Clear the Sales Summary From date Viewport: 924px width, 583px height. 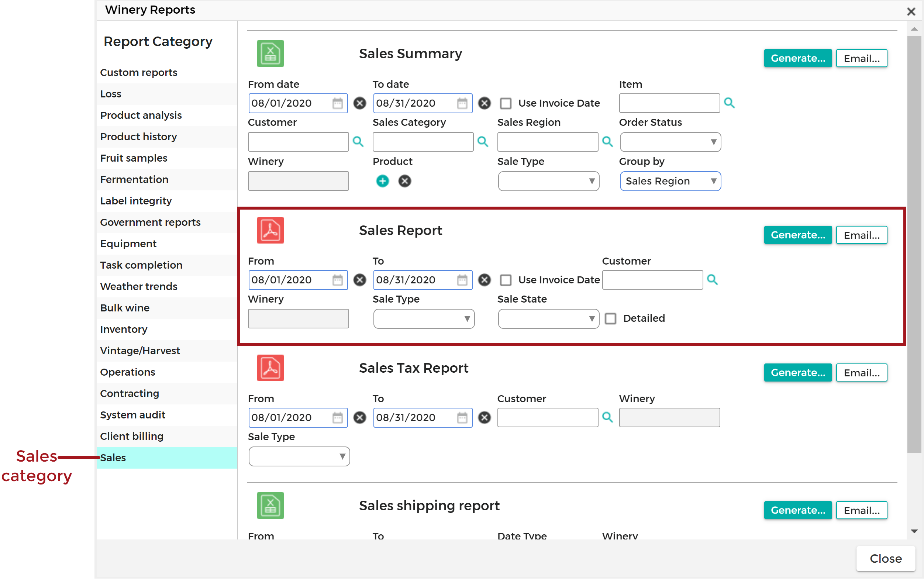pos(359,103)
